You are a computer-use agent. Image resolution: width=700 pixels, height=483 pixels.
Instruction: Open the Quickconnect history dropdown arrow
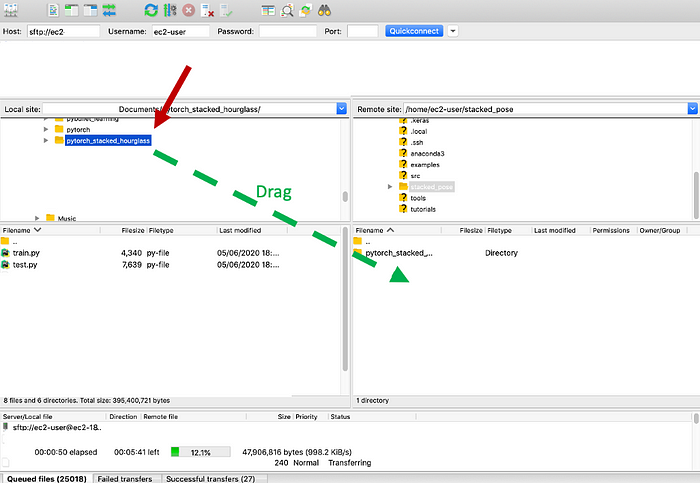pyautogui.click(x=453, y=31)
